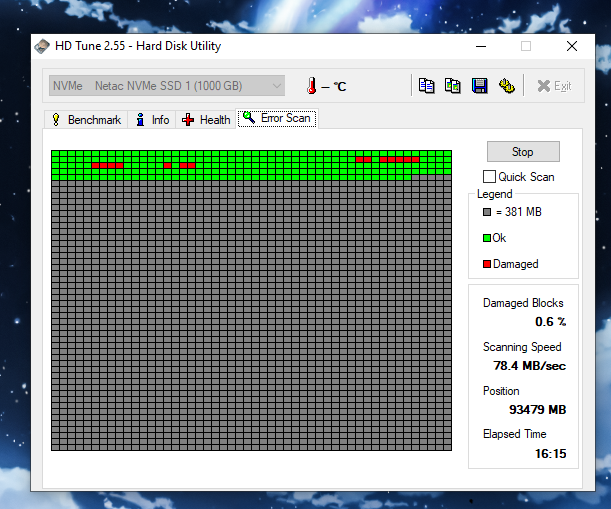Screen dimensions: 611x509
Task: Click the Legend group title
Action: 494,194
